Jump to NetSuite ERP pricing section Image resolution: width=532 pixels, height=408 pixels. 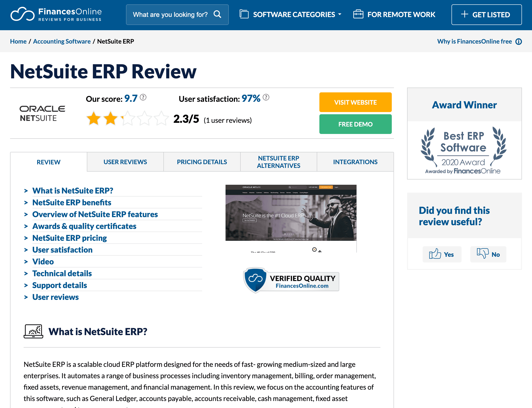click(x=69, y=238)
